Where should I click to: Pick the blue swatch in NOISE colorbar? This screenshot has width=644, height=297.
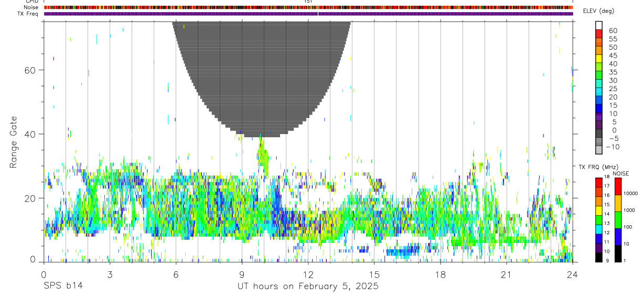[x=618, y=237]
